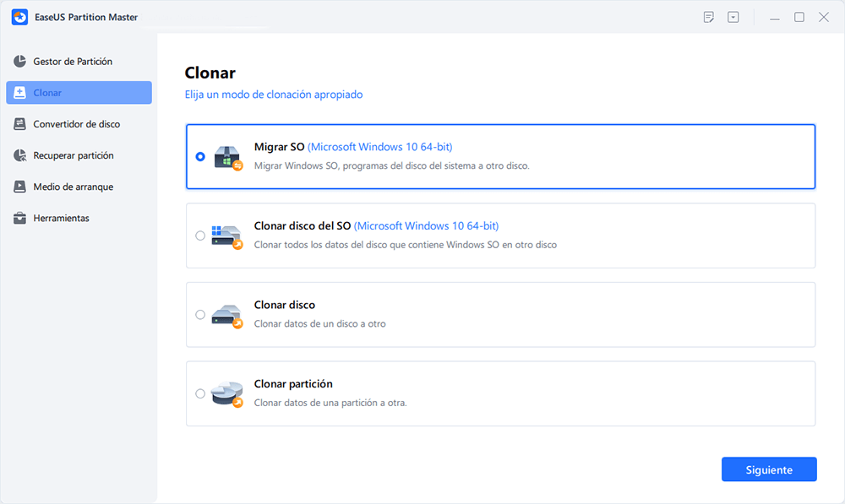Click Microsoft Windows 10 64-bit text beside Migrar SO
Screen dimensions: 845x504
point(380,146)
